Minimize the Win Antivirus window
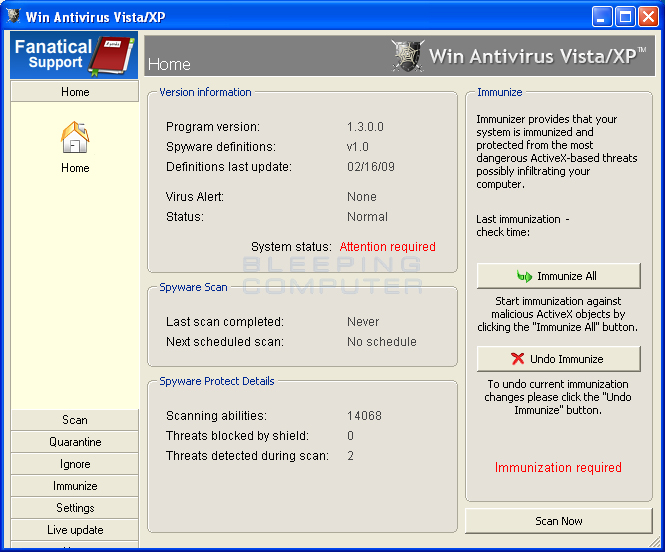 point(602,17)
